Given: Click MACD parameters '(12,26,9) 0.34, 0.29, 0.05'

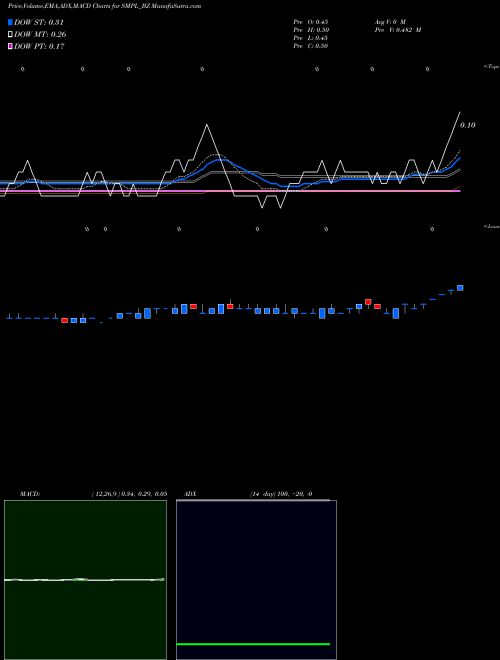Looking at the screenshot, I should pos(129,494).
